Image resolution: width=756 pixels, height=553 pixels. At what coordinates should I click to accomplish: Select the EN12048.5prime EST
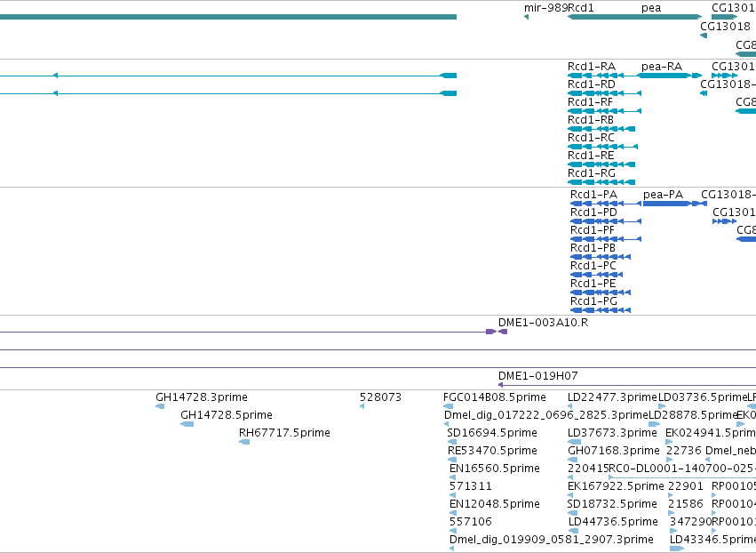tap(494, 505)
